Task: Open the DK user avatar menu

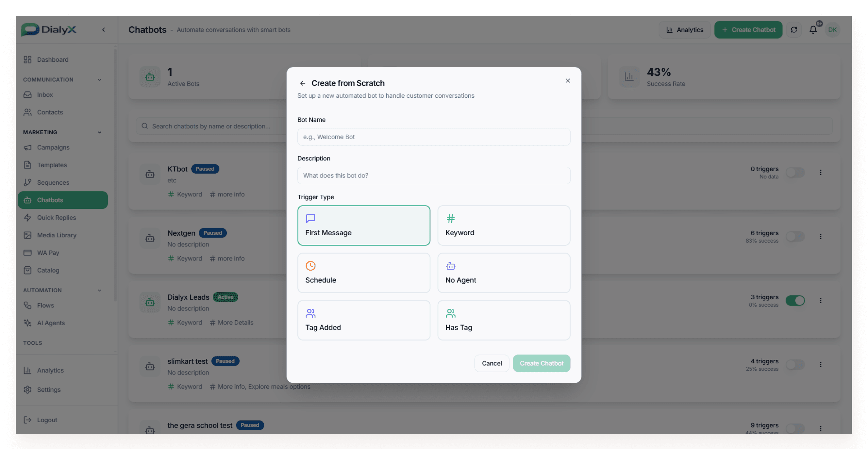Action: coord(832,30)
